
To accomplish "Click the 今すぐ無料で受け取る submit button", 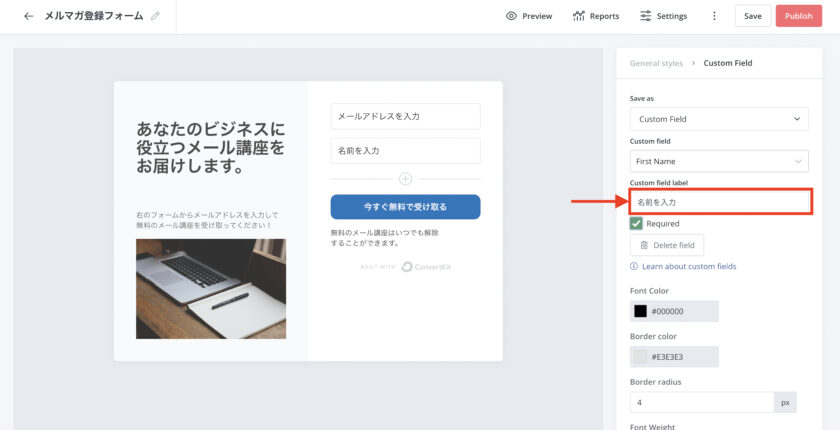I will pos(406,207).
